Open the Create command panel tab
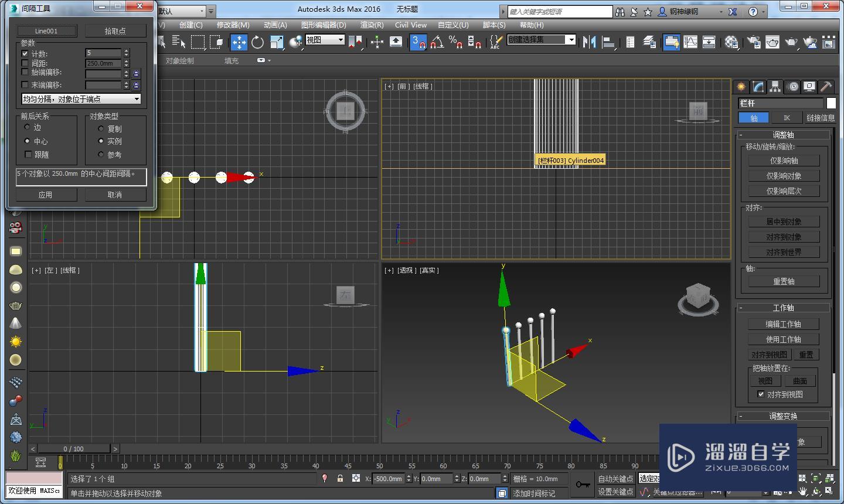The width and height of the screenshot is (844, 504). point(741,87)
